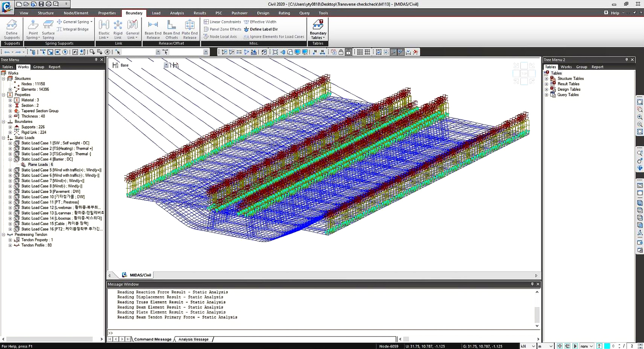Enable Ignore Elements for Load Cases
This screenshot has height=349, width=644.
point(274,36)
